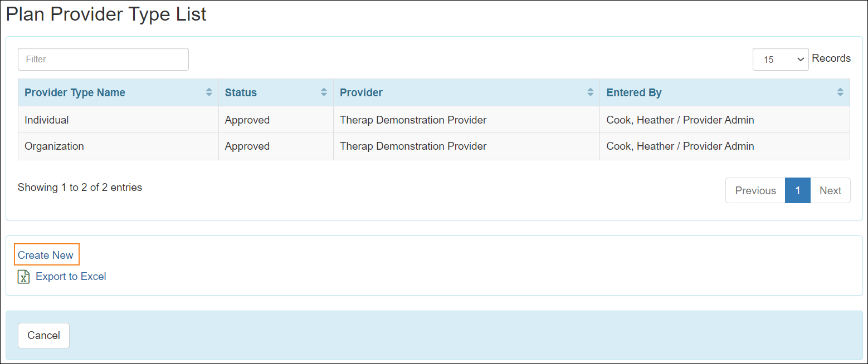
Task: Click Entered By column sort arrows
Action: pyautogui.click(x=840, y=92)
